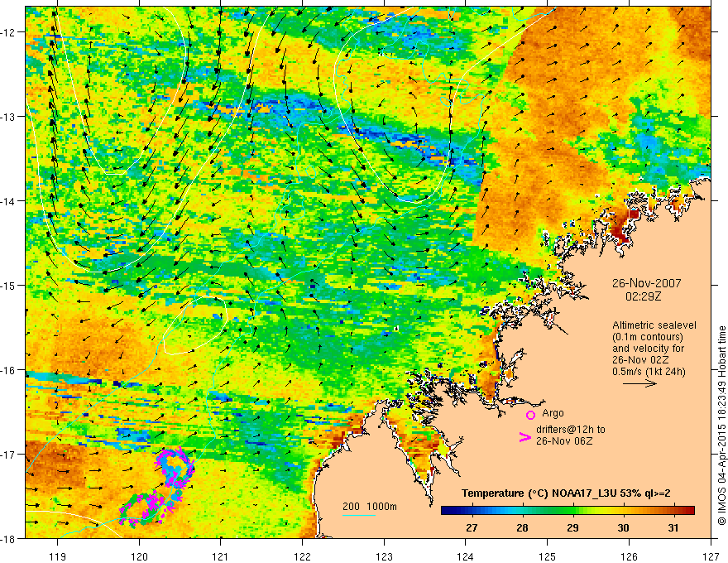
Task: Click the -17 latitude axis label
Action: [x=9, y=455]
